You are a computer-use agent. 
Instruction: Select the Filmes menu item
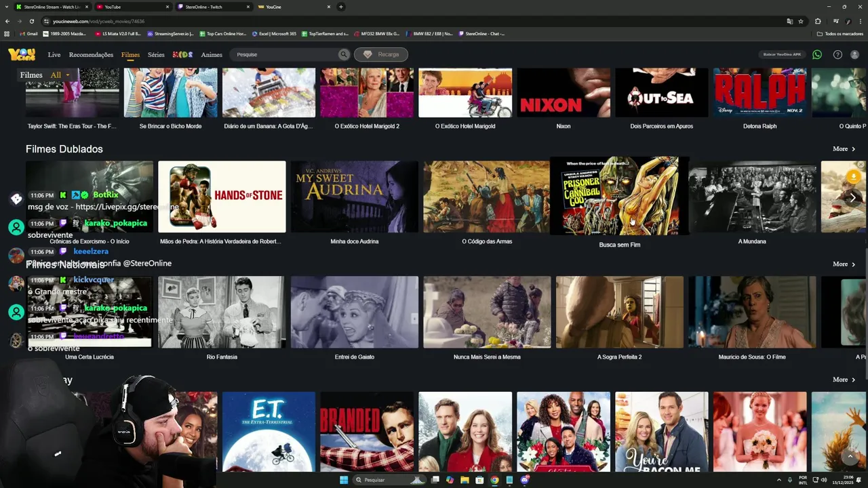[x=130, y=55]
